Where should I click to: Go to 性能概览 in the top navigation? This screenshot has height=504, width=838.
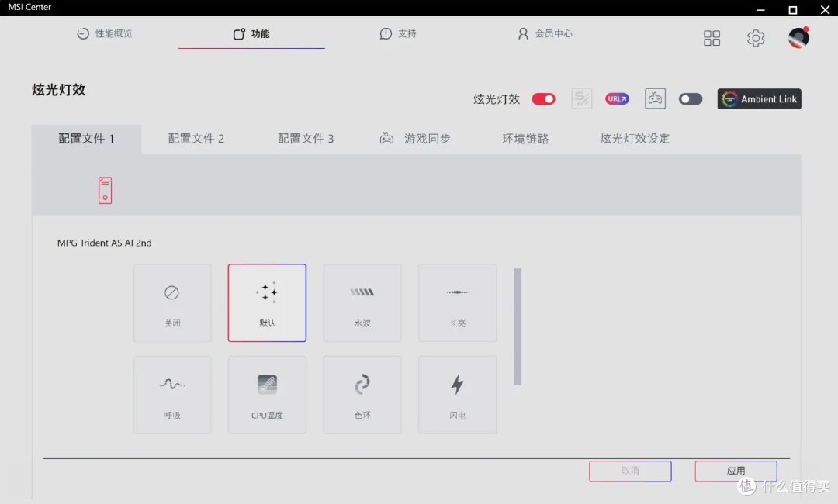(105, 33)
